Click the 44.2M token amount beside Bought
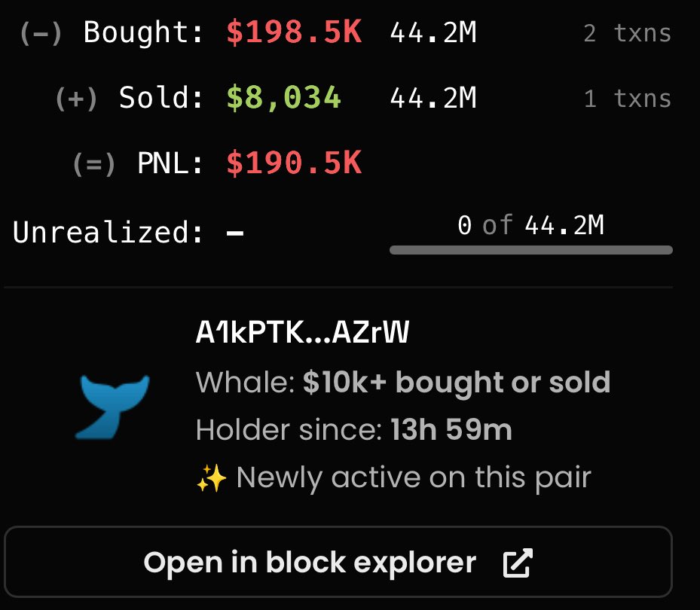This screenshot has height=610, width=700. pyautogui.click(x=433, y=32)
